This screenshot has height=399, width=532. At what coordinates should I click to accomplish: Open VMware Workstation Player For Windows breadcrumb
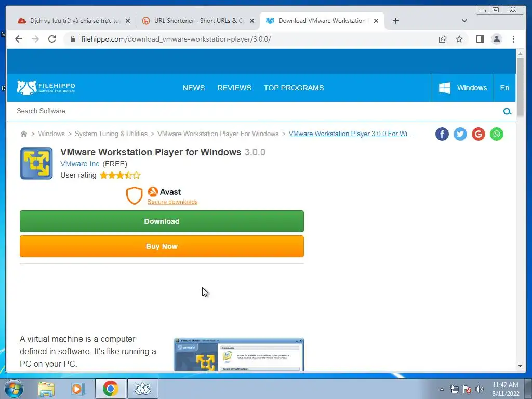[218, 134]
